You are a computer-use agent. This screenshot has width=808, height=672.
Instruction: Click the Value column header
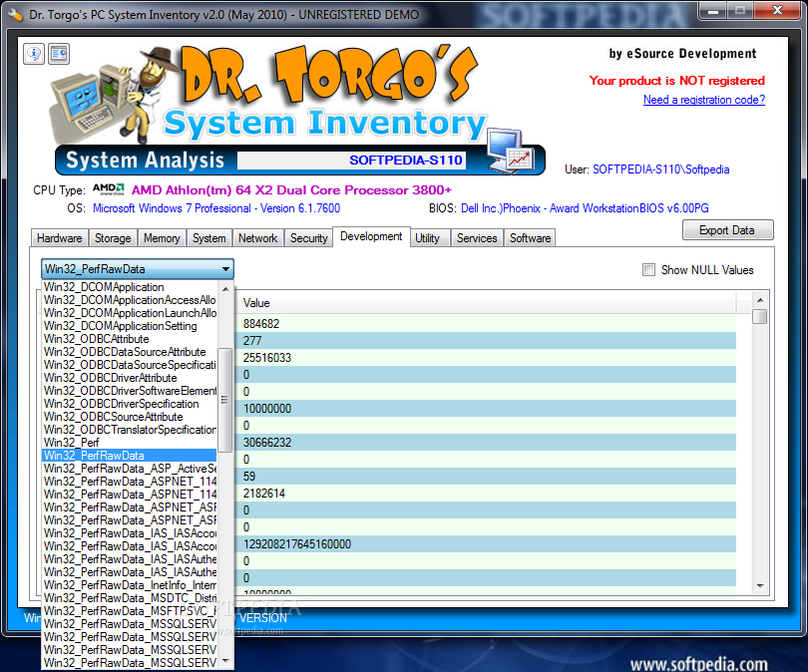(486, 303)
